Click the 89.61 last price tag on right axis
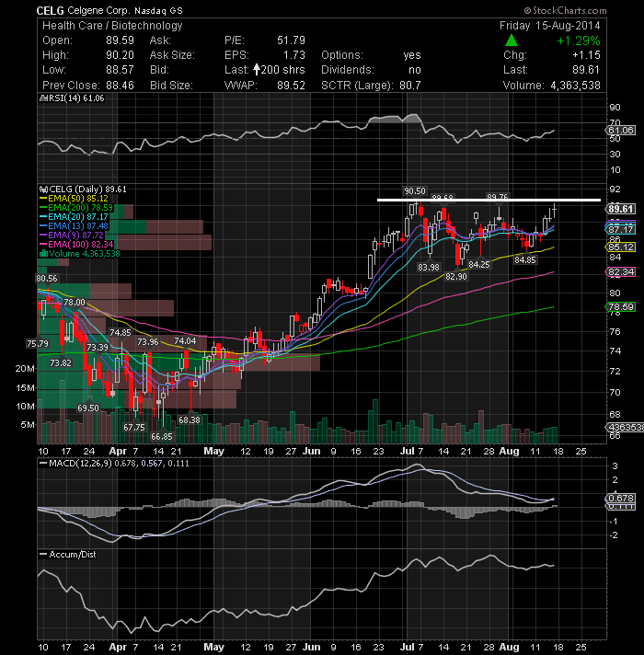644x655 pixels. [x=621, y=209]
